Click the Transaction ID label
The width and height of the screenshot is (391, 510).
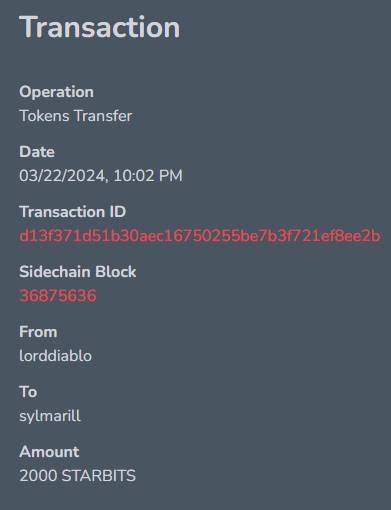[73, 212]
